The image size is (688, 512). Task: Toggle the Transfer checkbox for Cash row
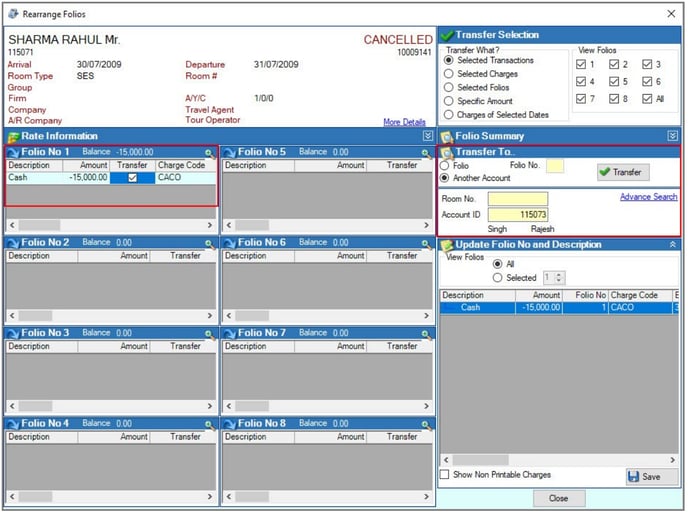coord(132,178)
